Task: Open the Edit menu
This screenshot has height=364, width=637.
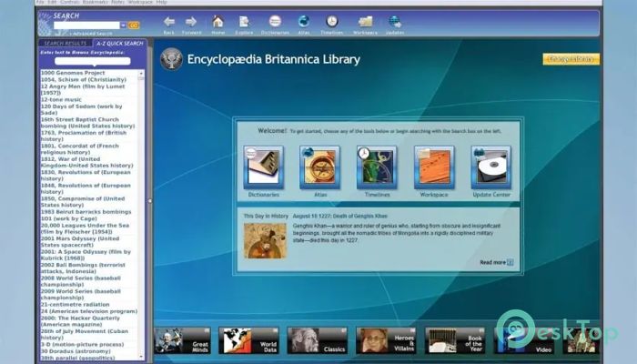Action: [52, 2]
